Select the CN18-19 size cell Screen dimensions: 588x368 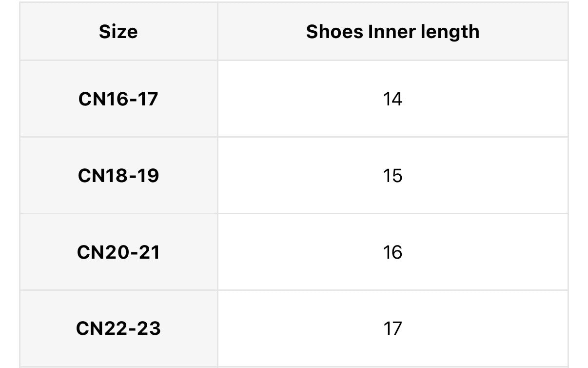point(118,176)
